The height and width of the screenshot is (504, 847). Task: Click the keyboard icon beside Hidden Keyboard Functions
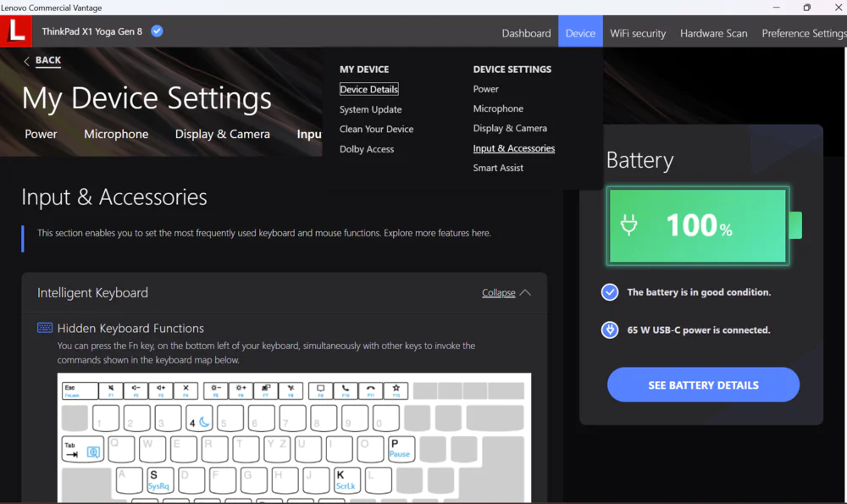point(45,327)
